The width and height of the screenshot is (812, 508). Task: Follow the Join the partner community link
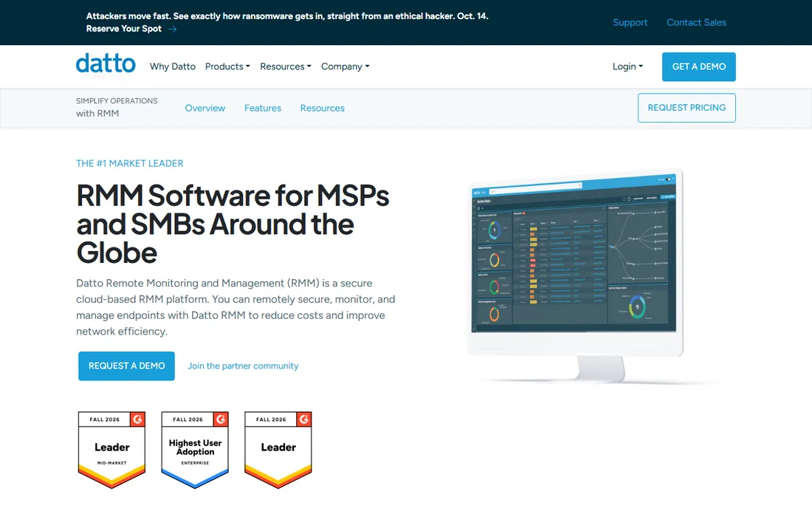click(243, 365)
